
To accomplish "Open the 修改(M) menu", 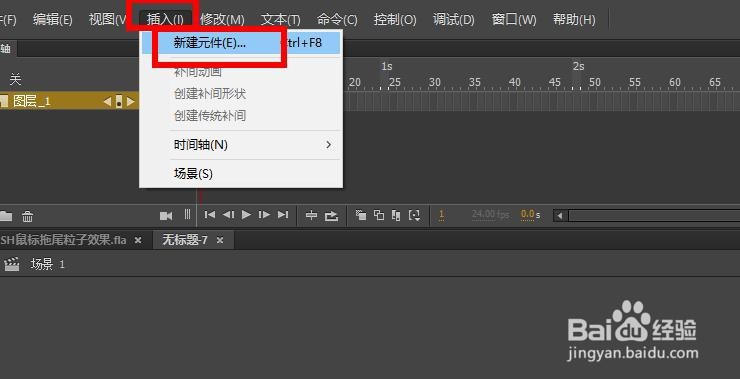I will pyautogui.click(x=222, y=20).
